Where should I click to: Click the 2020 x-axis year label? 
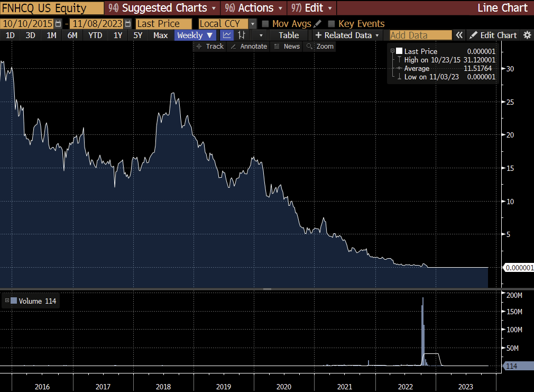[284, 387]
